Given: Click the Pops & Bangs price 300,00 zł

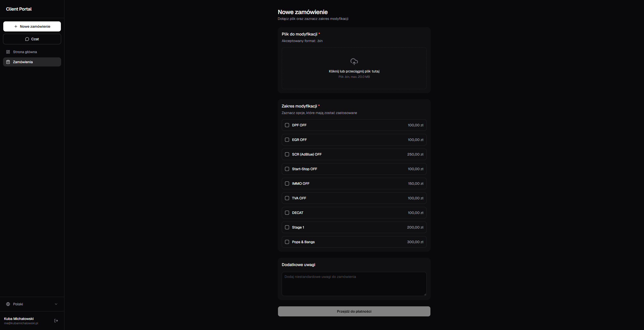Looking at the screenshot, I should point(415,242).
